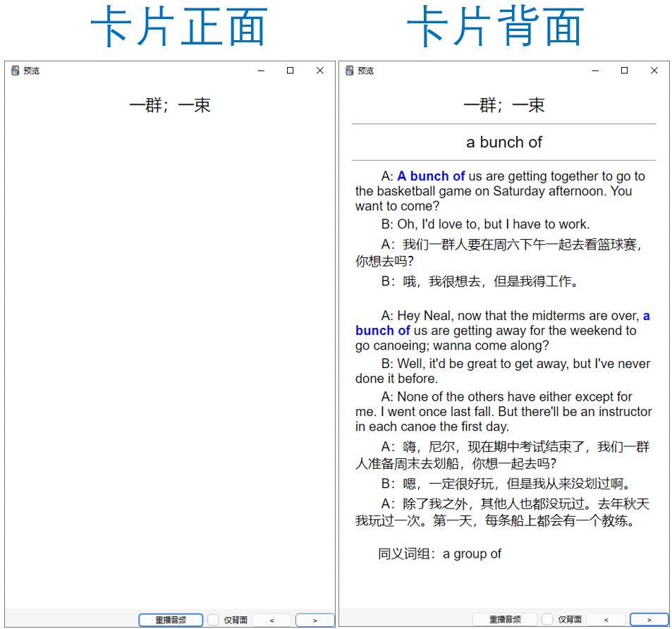Screen dimensions: 672x629
Task: Replay audio in the left card-front window
Action: [171, 620]
